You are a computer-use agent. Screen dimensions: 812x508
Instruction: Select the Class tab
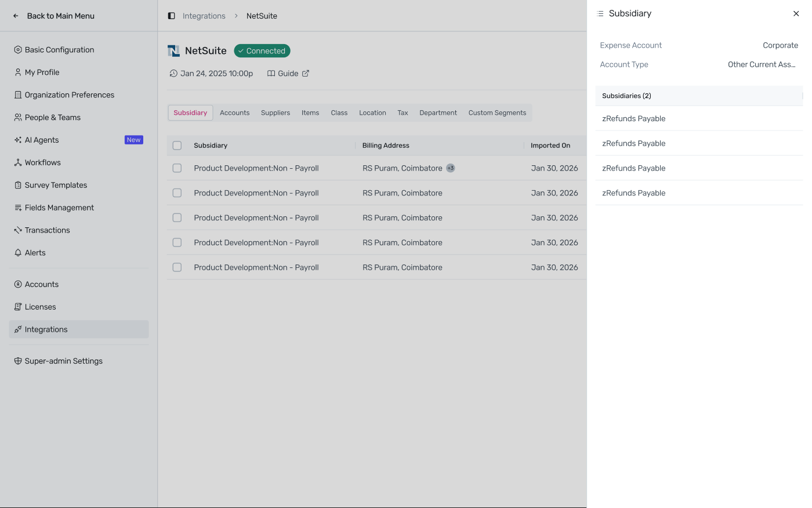point(339,113)
